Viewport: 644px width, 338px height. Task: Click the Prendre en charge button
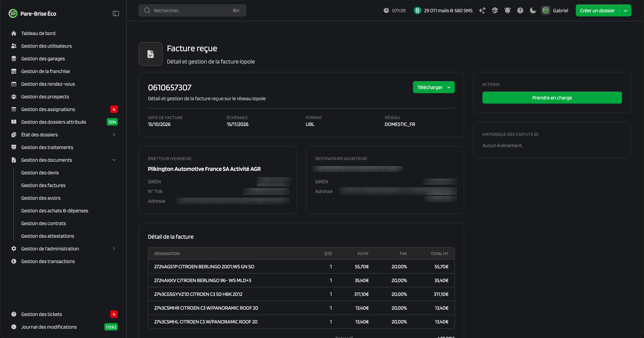click(x=552, y=98)
